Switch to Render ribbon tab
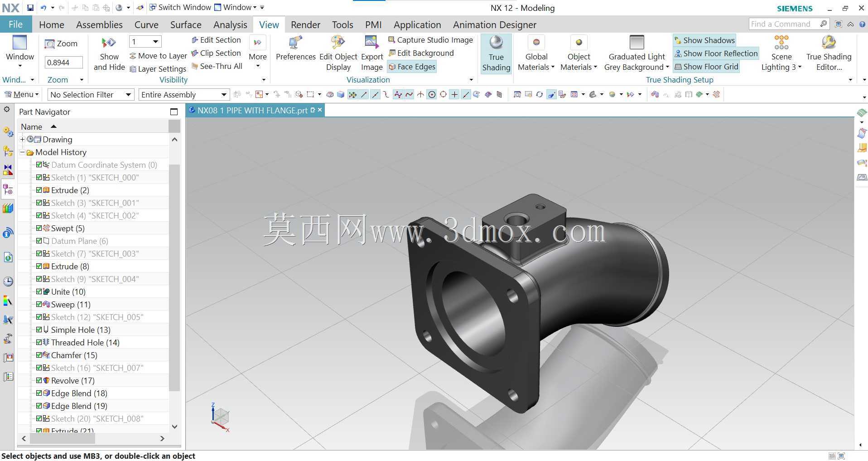Image resolution: width=868 pixels, height=461 pixels. (305, 24)
